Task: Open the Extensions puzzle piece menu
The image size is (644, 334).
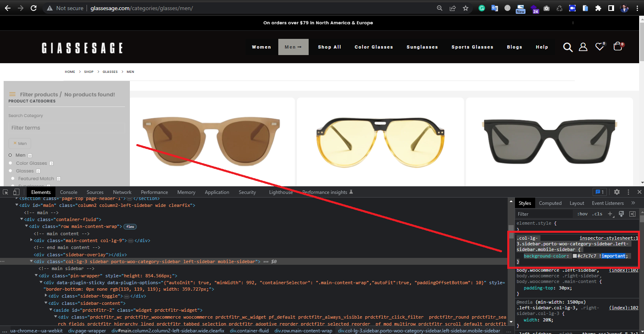Action: pos(598,8)
